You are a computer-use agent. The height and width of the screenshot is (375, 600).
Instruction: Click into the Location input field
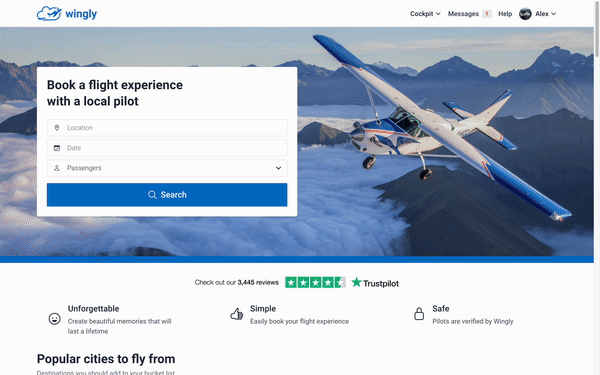pyautogui.click(x=167, y=128)
